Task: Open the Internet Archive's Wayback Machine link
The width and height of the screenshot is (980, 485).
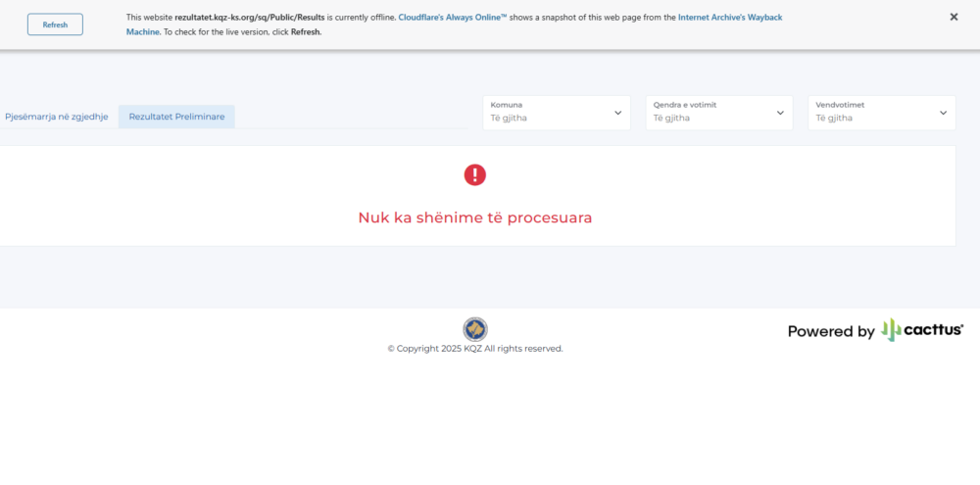Action: click(729, 18)
